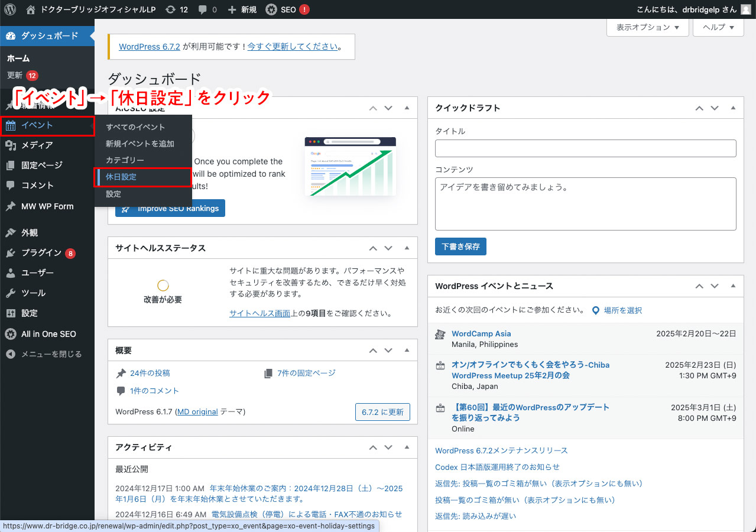
Task: Expand the ヘルプ dropdown tab
Action: [x=719, y=27]
